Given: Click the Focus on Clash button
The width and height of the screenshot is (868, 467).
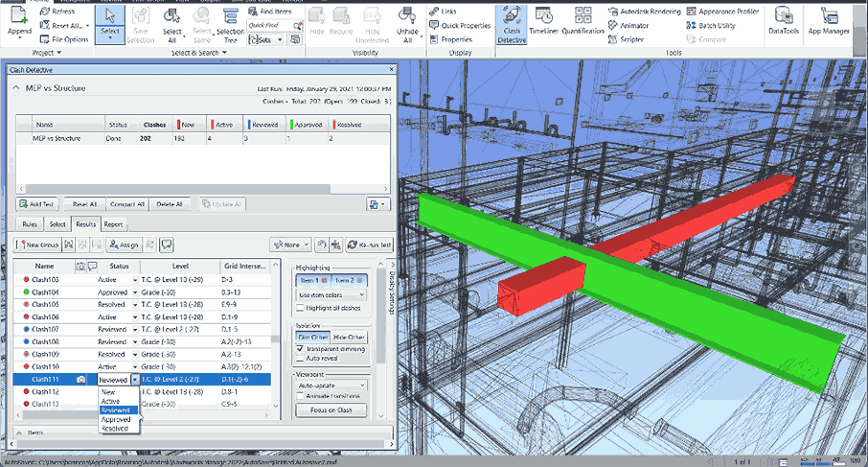Looking at the screenshot, I should pos(331,410).
